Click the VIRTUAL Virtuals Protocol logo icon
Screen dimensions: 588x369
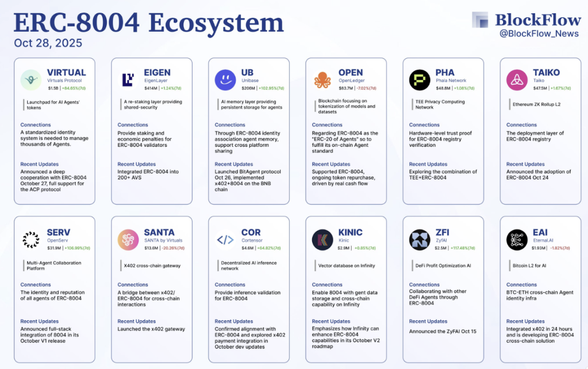(x=31, y=80)
